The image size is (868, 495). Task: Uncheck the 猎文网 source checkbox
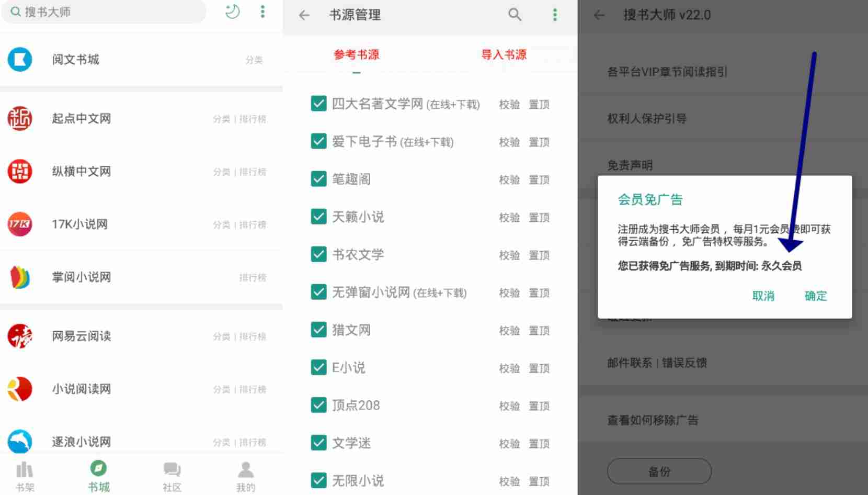pyautogui.click(x=318, y=329)
